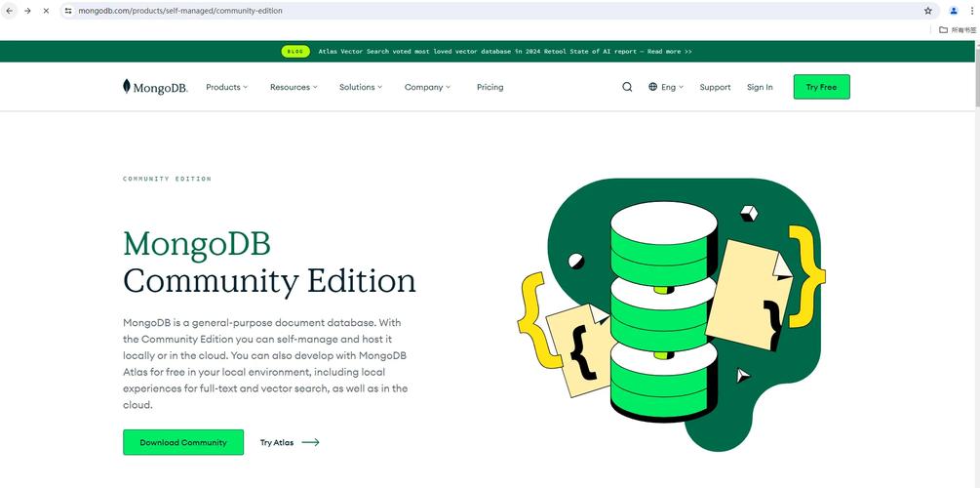980x488 pixels.
Task: Click the browser forward arrow
Action: tap(27, 11)
